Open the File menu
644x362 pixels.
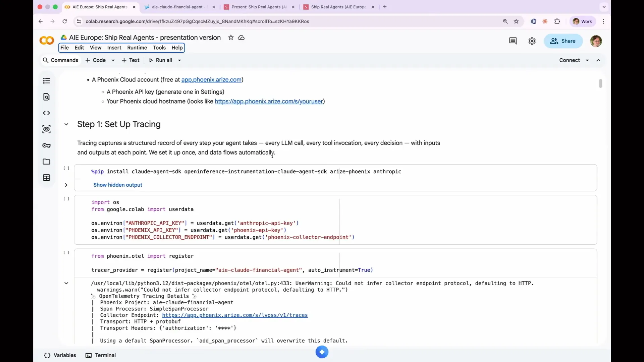[64, 48]
